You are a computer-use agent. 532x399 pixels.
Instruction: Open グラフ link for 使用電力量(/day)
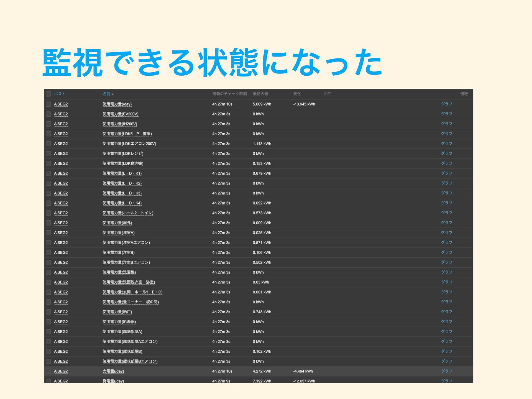447,104
